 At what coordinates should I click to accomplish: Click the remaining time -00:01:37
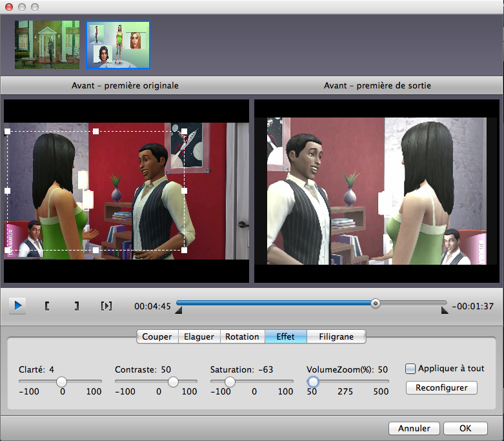coord(472,306)
